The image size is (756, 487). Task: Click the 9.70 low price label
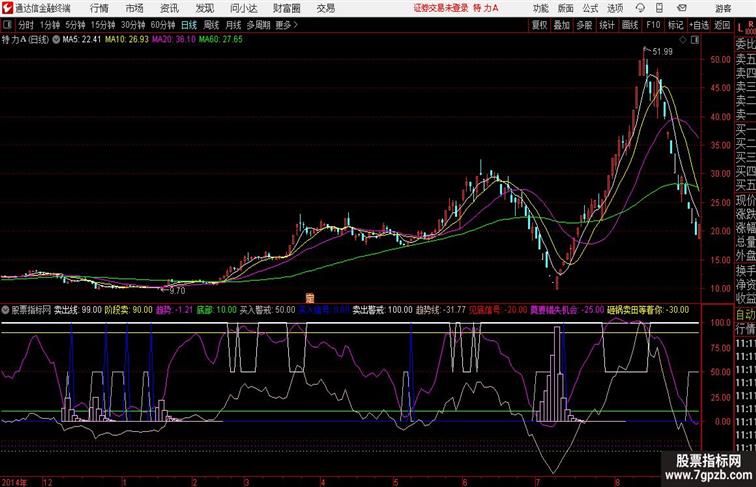(x=177, y=291)
